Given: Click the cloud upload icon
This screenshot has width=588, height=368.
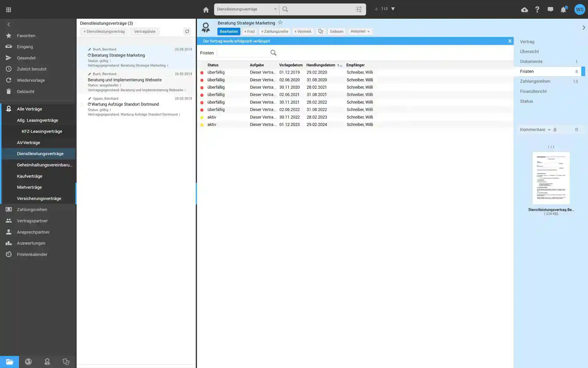Looking at the screenshot, I should pos(524,10).
